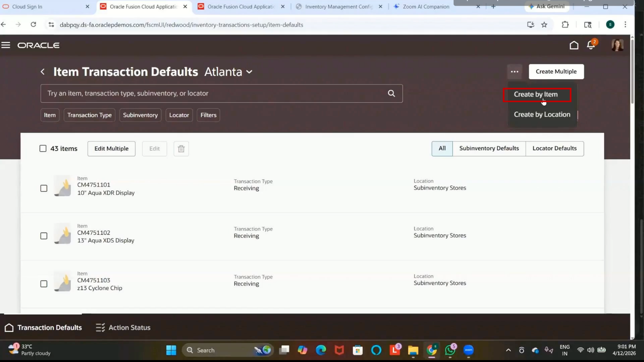
Task: Open the Subinventory filter chip
Action: tap(140, 115)
